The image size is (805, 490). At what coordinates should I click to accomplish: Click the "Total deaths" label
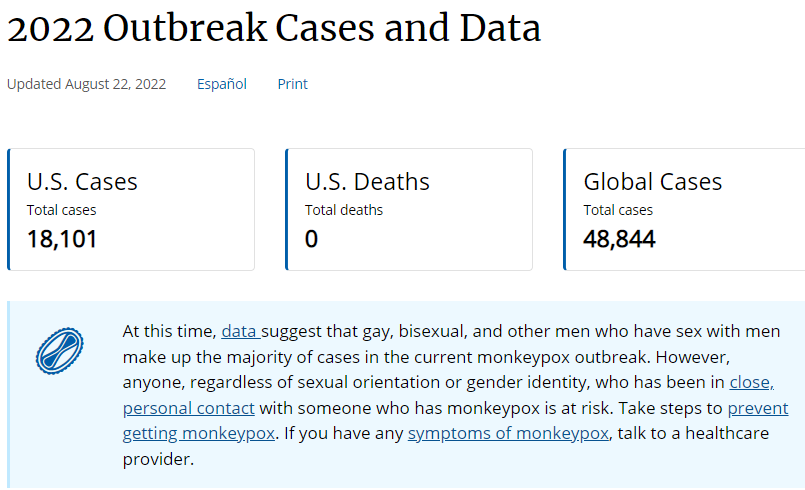[344, 210]
